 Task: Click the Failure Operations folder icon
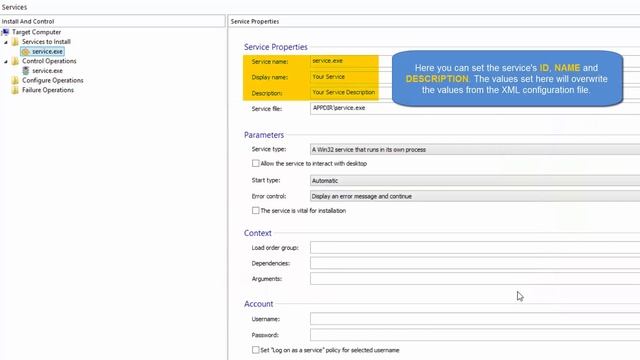coord(16,90)
